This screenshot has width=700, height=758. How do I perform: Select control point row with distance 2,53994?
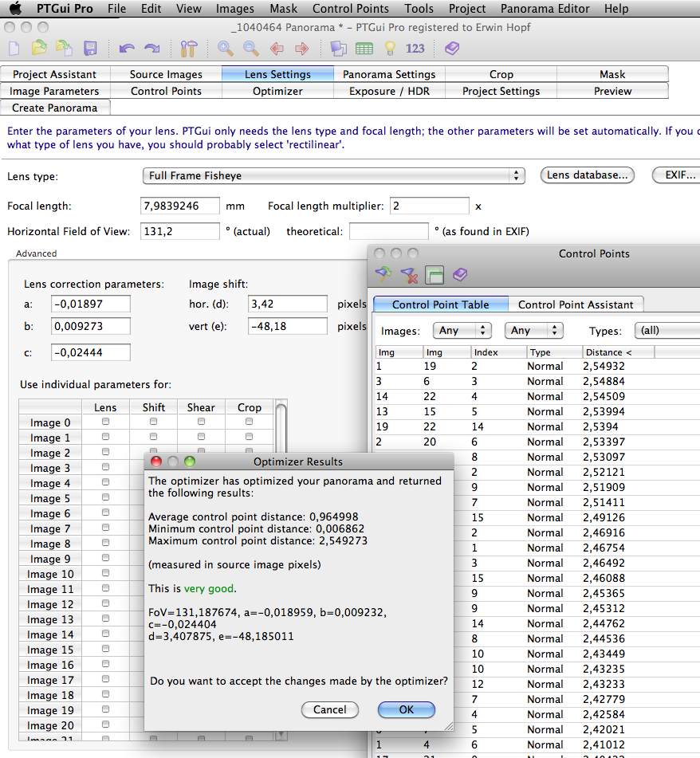coord(537,411)
